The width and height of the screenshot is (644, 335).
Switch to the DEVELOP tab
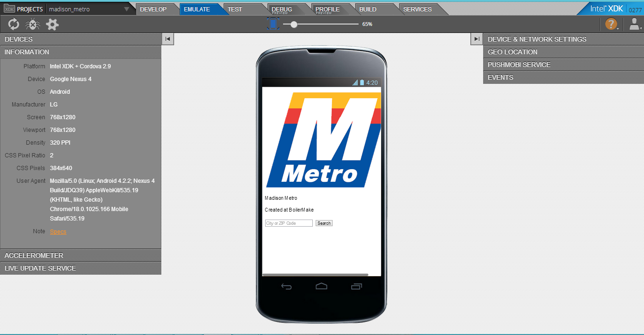pos(153,9)
